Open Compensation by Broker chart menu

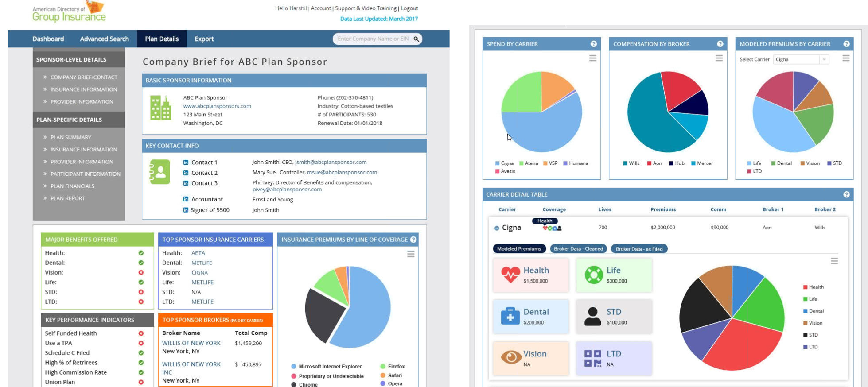pos(719,58)
